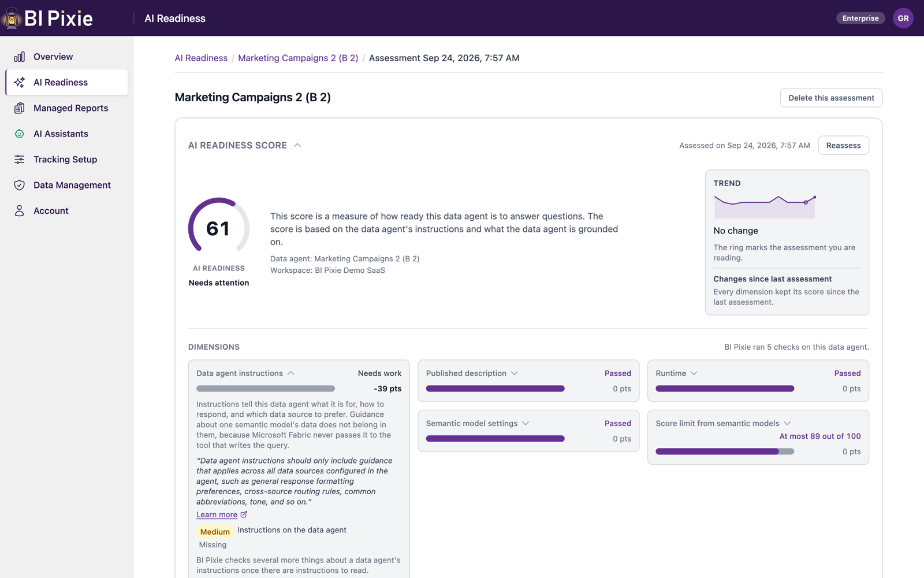Click the 'No change' trend label

[x=736, y=231]
